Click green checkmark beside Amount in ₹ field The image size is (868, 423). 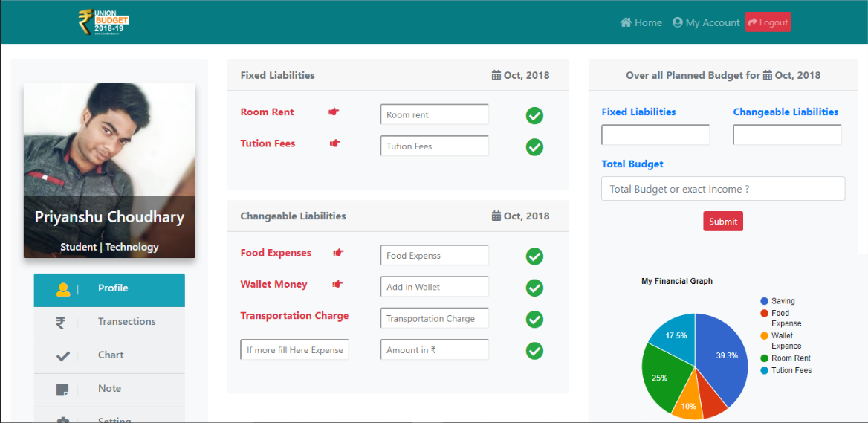534,351
